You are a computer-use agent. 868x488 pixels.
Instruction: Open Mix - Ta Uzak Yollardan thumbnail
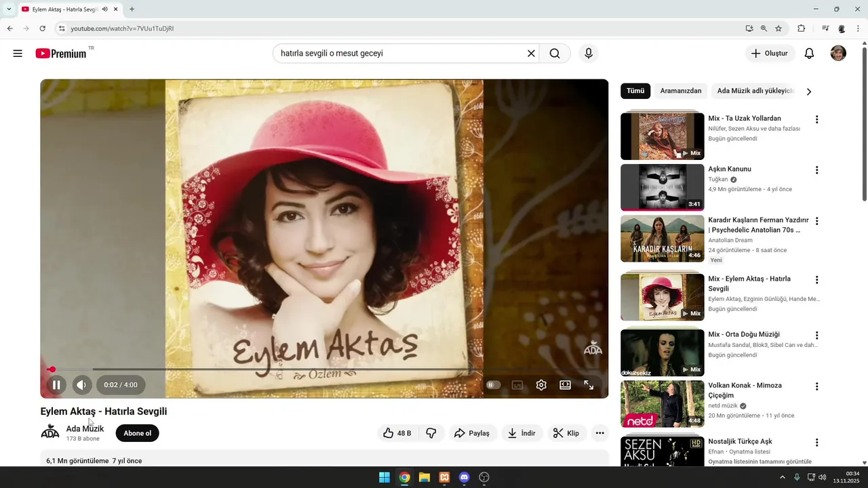(x=663, y=136)
